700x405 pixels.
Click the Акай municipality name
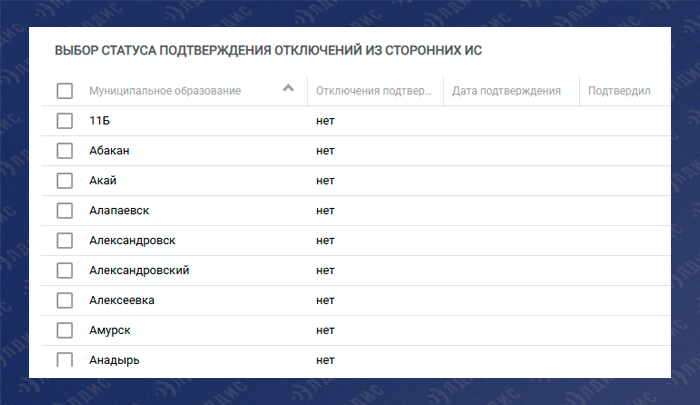103,180
